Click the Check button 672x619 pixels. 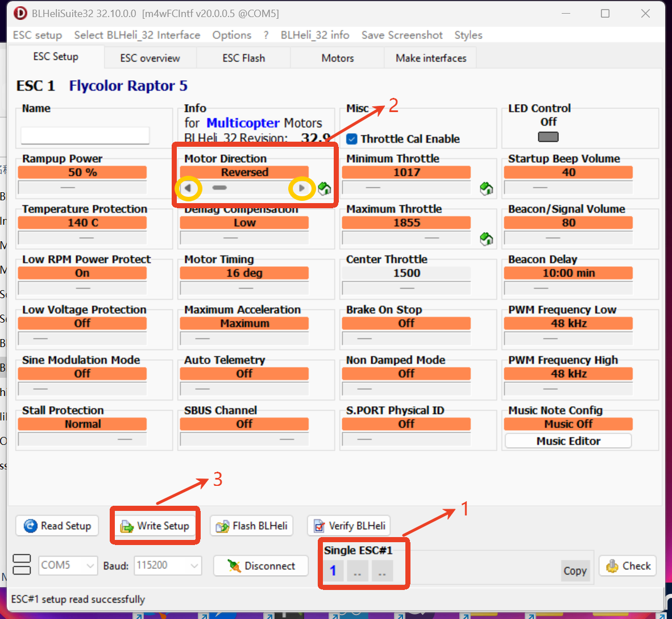[x=628, y=566]
